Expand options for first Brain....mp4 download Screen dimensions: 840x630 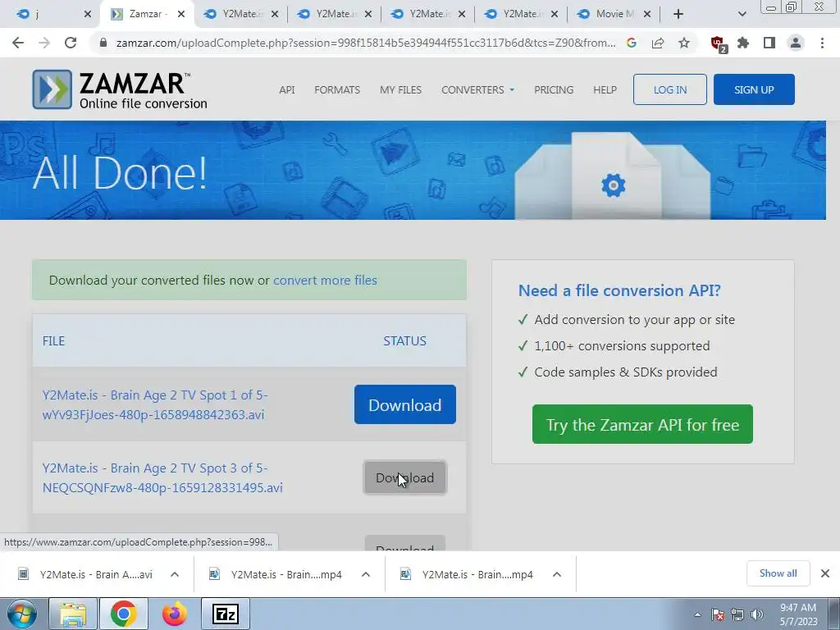pos(366,574)
